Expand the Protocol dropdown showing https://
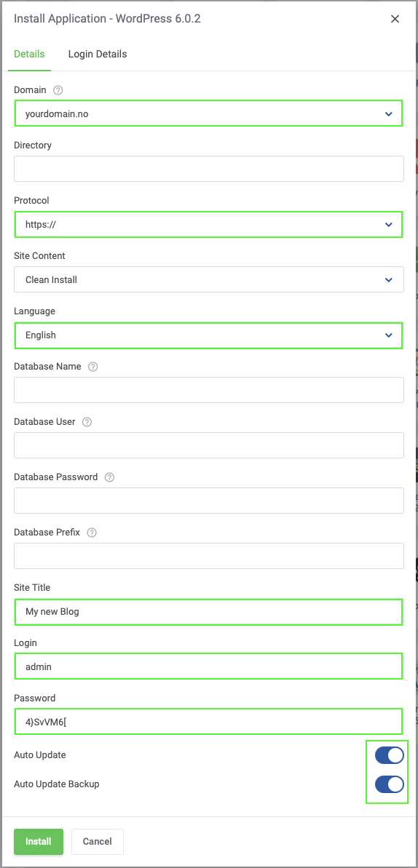The height and width of the screenshot is (868, 418). tap(208, 224)
